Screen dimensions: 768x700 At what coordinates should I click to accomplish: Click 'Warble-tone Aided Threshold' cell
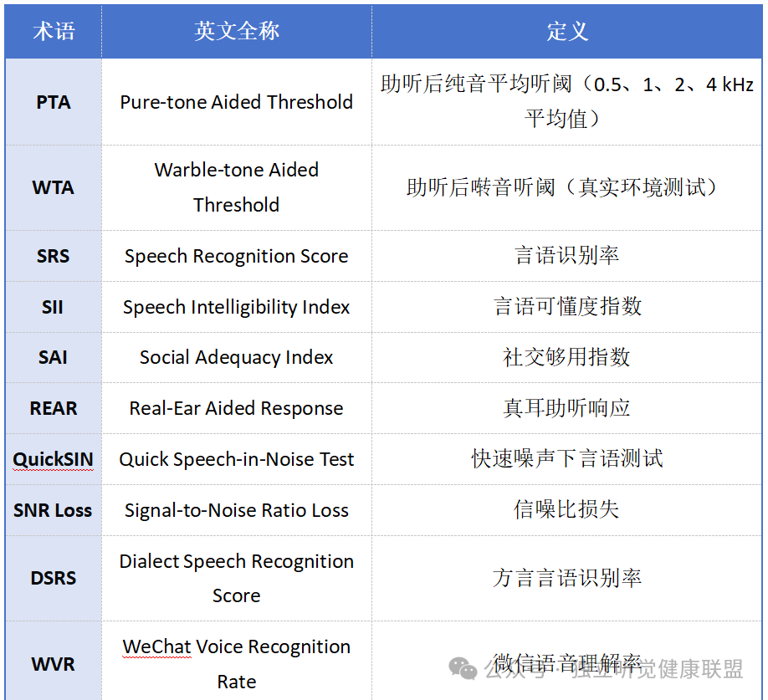pyautogui.click(x=237, y=187)
